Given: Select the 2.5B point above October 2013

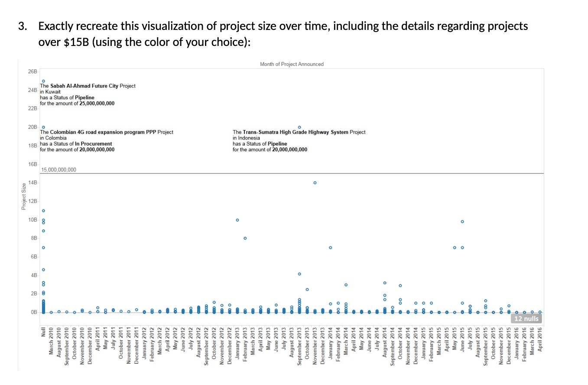Looking at the screenshot, I should (307, 289).
